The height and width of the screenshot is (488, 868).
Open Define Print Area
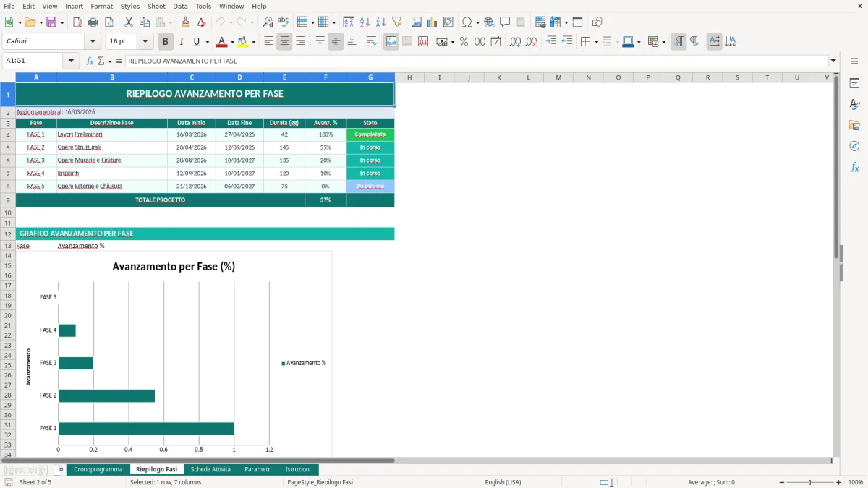coord(540,22)
